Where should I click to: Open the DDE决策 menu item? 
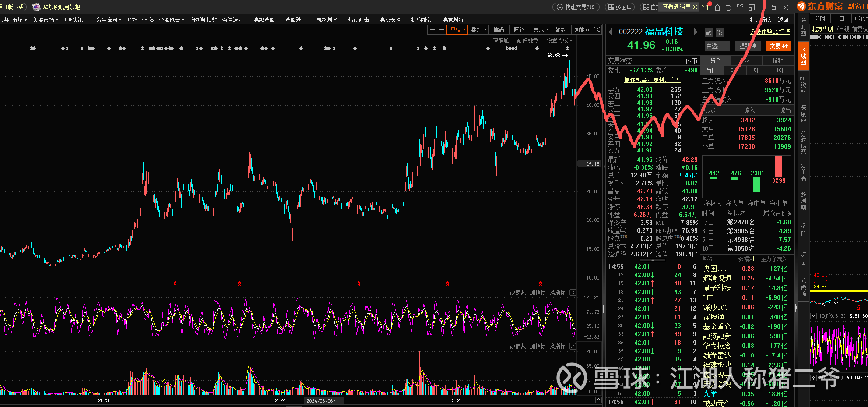(74, 20)
